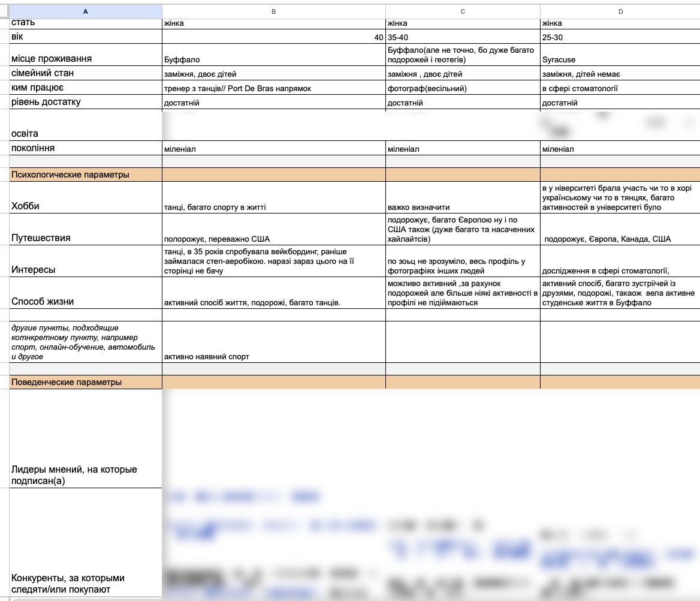Click the cell labeled 'вік'

tap(86, 37)
